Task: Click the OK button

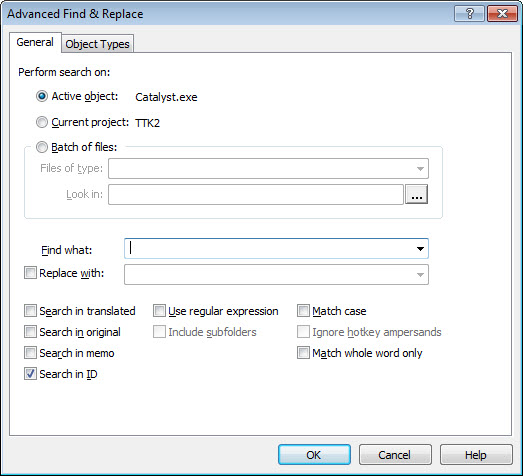Action: click(314, 455)
